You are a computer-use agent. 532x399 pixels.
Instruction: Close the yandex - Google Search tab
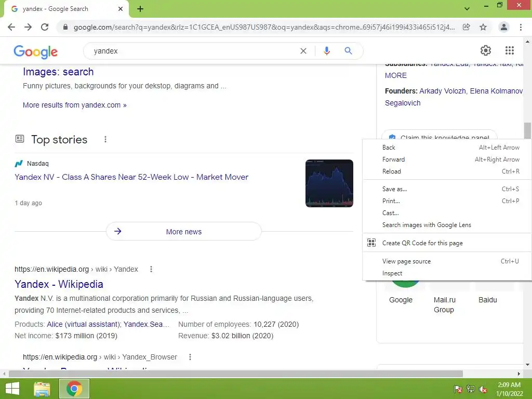click(x=121, y=9)
